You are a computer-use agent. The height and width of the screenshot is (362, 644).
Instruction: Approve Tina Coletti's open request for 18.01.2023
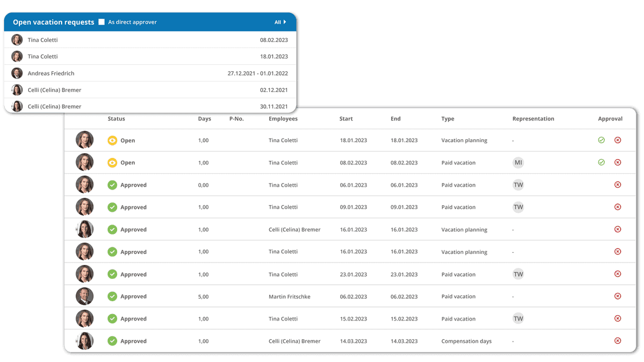pos(601,140)
